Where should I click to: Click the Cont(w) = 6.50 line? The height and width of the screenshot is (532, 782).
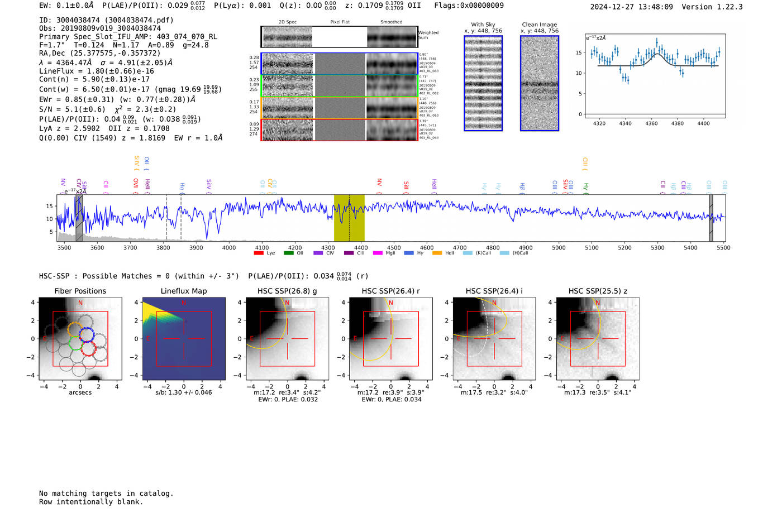pos(130,89)
